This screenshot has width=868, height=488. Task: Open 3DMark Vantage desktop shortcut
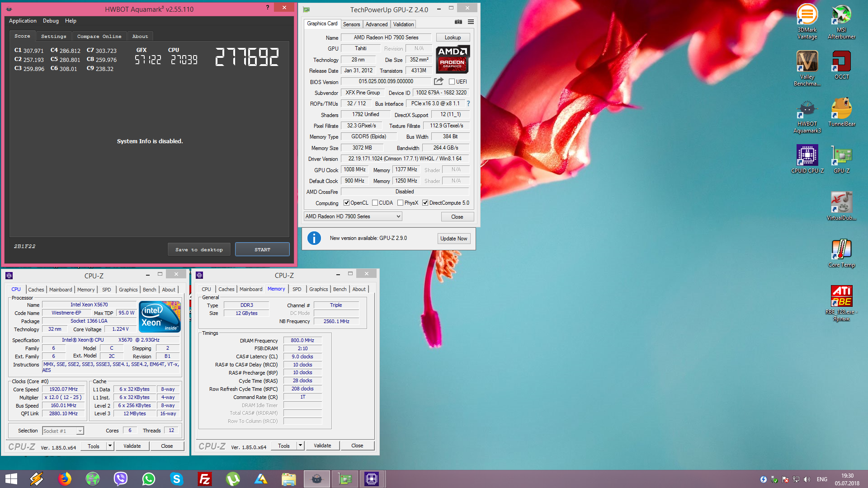tap(807, 21)
